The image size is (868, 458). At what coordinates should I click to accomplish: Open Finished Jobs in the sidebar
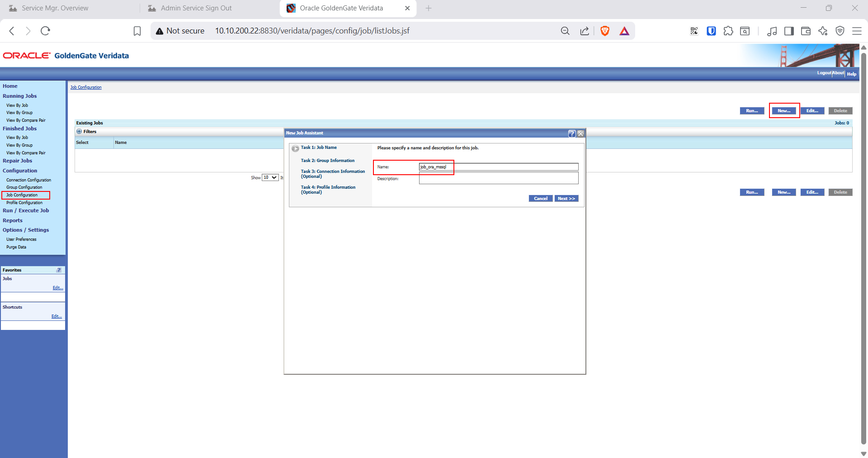pyautogui.click(x=19, y=129)
